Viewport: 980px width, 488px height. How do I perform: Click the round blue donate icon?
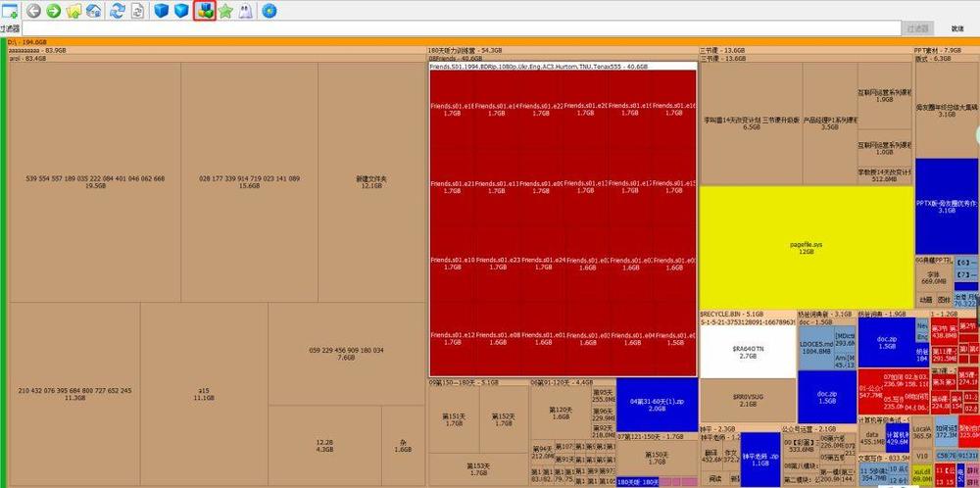pos(268,11)
